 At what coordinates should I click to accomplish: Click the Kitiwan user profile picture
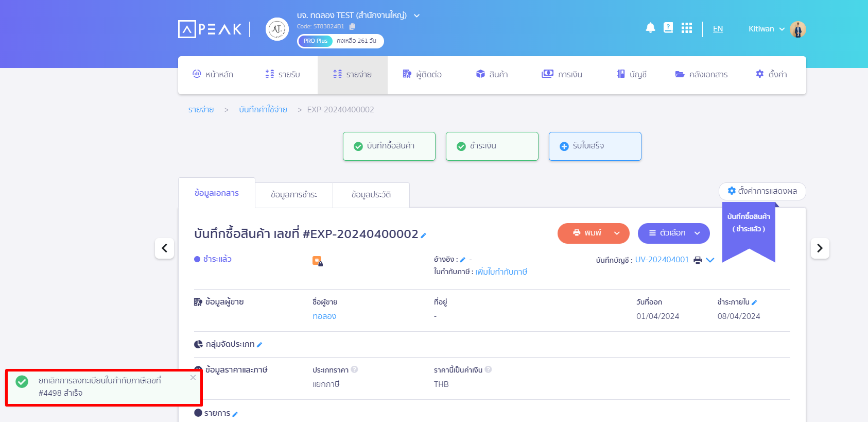point(798,29)
